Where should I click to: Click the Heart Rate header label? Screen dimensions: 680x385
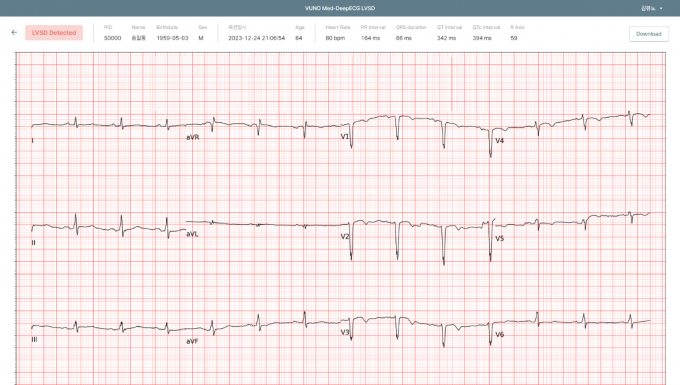(338, 27)
